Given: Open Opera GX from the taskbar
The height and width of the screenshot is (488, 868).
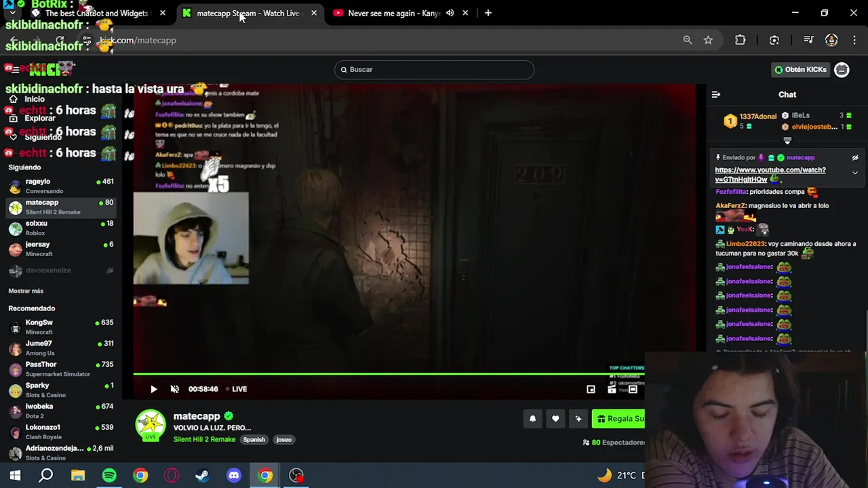Looking at the screenshot, I should click(172, 475).
